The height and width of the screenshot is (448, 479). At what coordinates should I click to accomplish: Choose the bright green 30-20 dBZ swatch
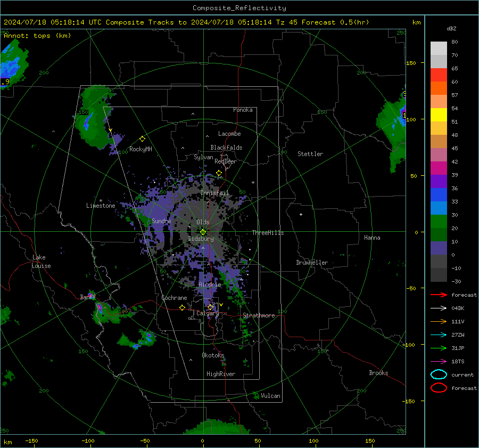pyautogui.click(x=439, y=222)
